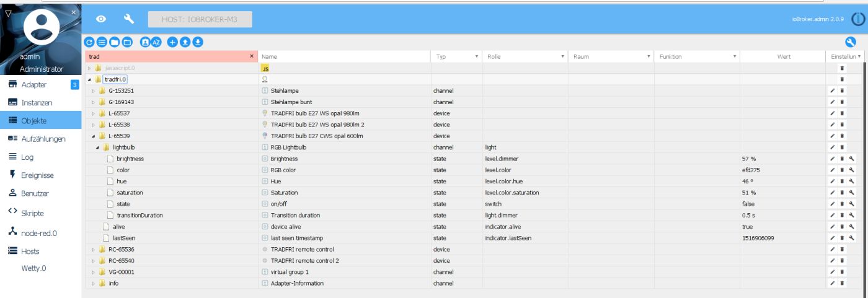Open Benutzer in the sidebar

(40, 193)
